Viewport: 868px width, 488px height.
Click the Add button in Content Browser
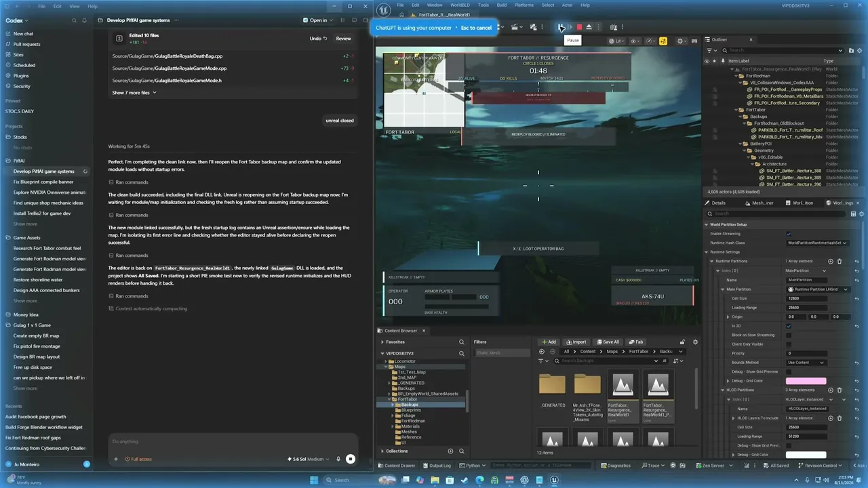pos(548,342)
